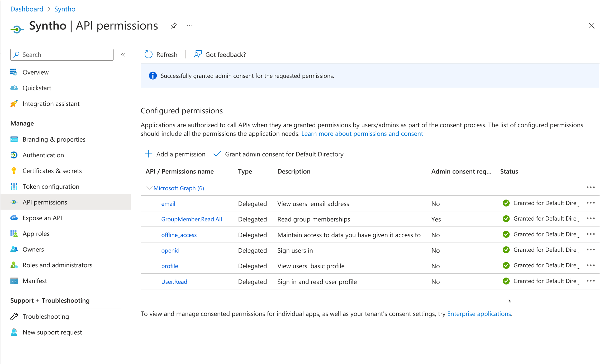Click the Integration assistant rocket icon

point(14,104)
